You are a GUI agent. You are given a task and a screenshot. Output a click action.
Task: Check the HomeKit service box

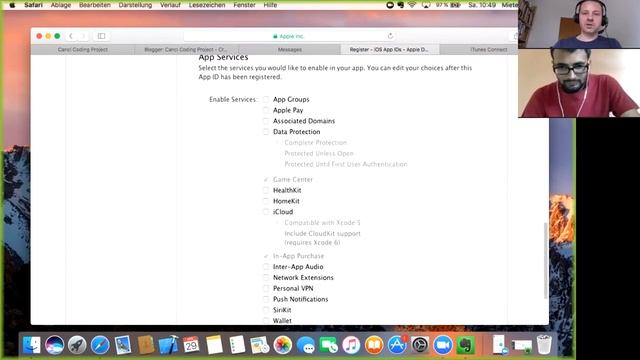click(x=266, y=201)
